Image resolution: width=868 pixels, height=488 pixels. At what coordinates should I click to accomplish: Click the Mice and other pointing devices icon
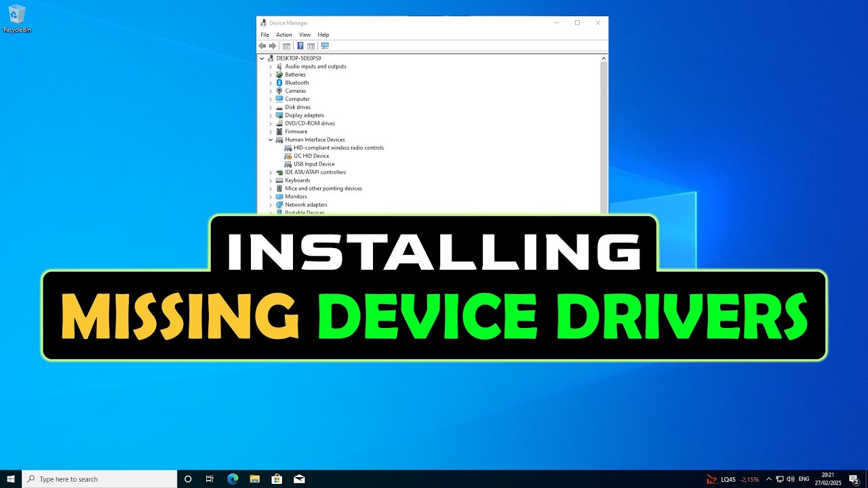[x=279, y=188]
